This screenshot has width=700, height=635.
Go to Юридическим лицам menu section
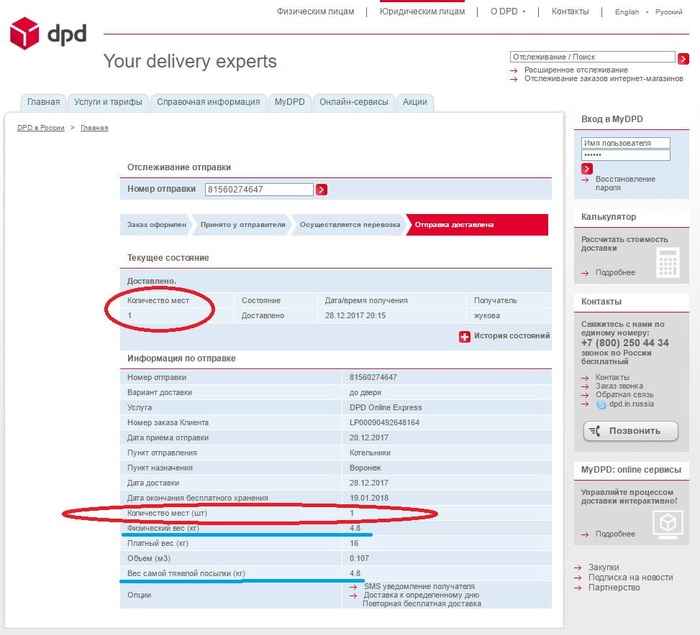click(422, 12)
